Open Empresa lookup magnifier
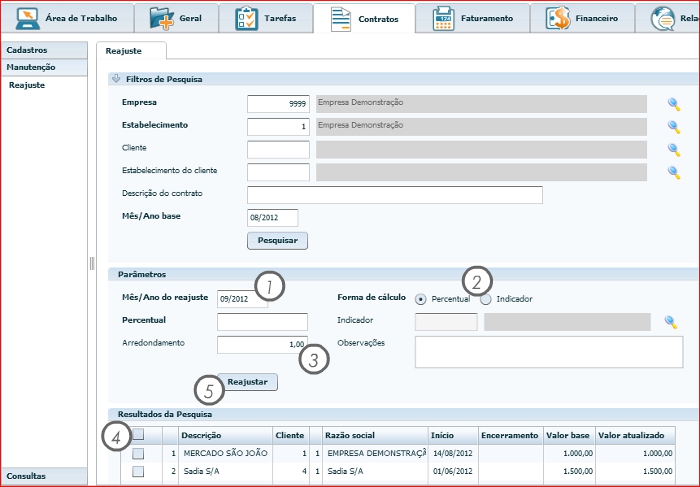 click(x=674, y=104)
